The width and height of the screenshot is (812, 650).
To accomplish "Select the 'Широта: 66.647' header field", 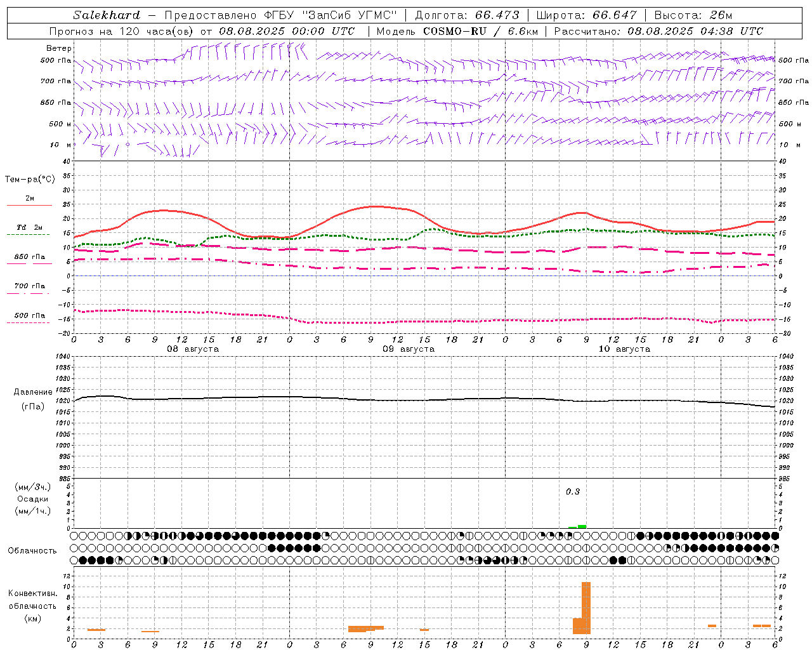I will 587,15.
